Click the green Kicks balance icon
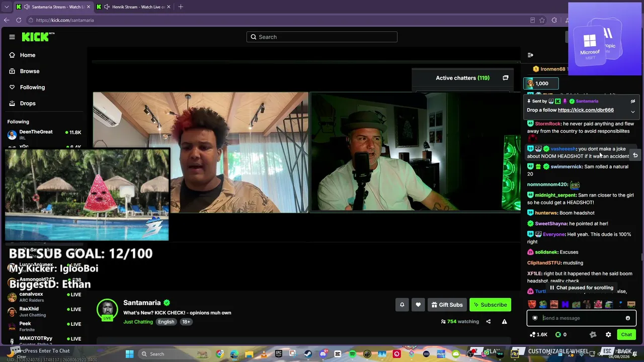644x362 pixels. 558,334
